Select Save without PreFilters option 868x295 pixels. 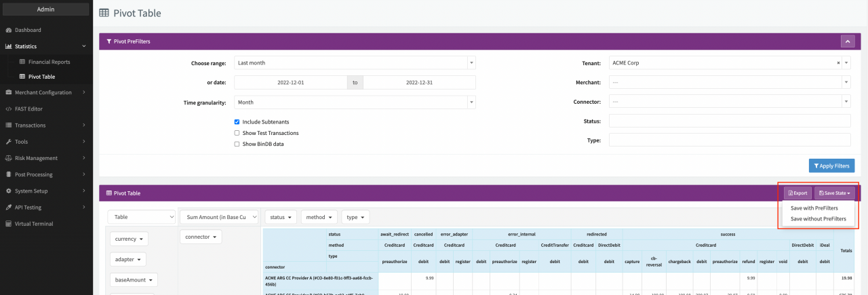point(818,219)
